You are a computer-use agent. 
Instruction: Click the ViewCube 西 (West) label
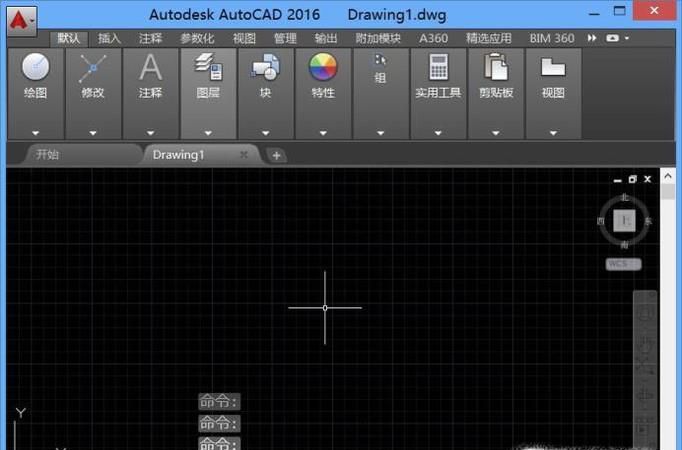tap(601, 221)
